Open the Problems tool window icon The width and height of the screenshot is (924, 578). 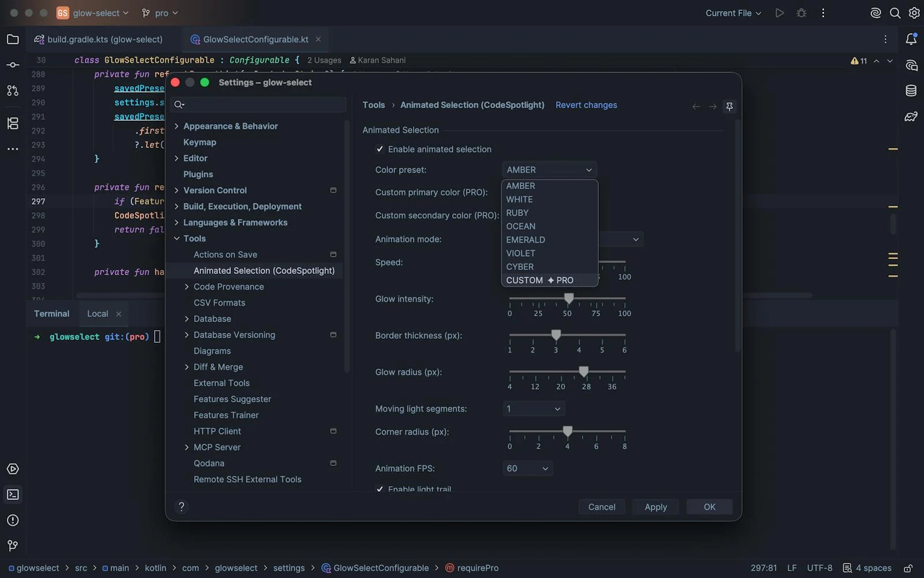[x=13, y=520]
